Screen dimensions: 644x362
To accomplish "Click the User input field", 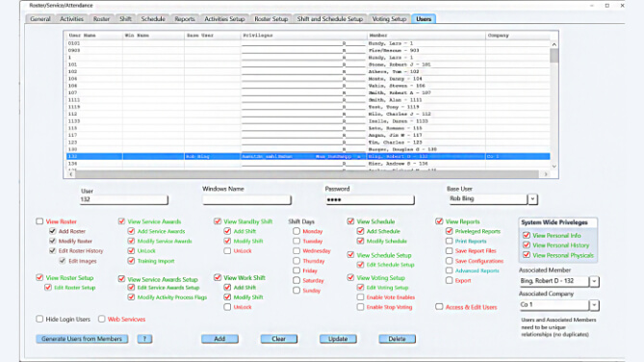I will (x=123, y=199).
